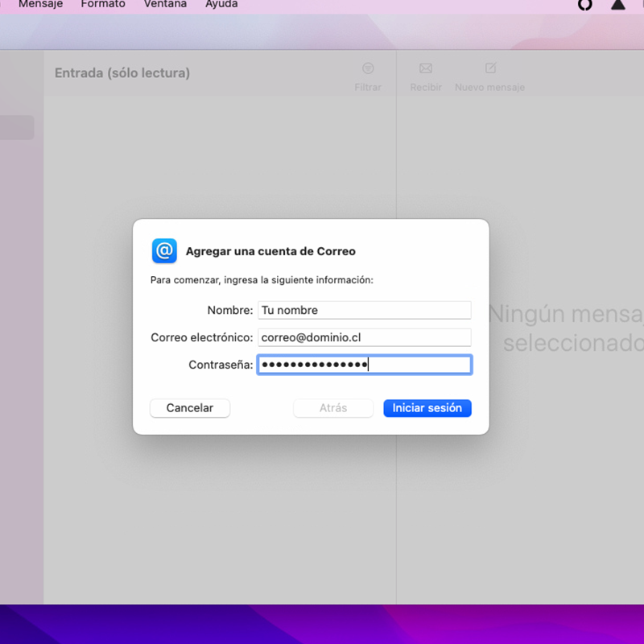Click the Atrás button

click(333, 408)
